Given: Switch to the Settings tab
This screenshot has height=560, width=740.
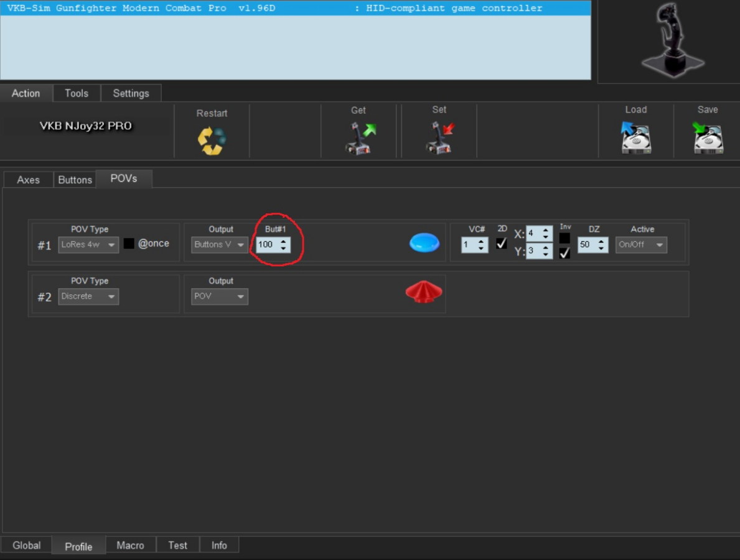Looking at the screenshot, I should click(x=131, y=93).
